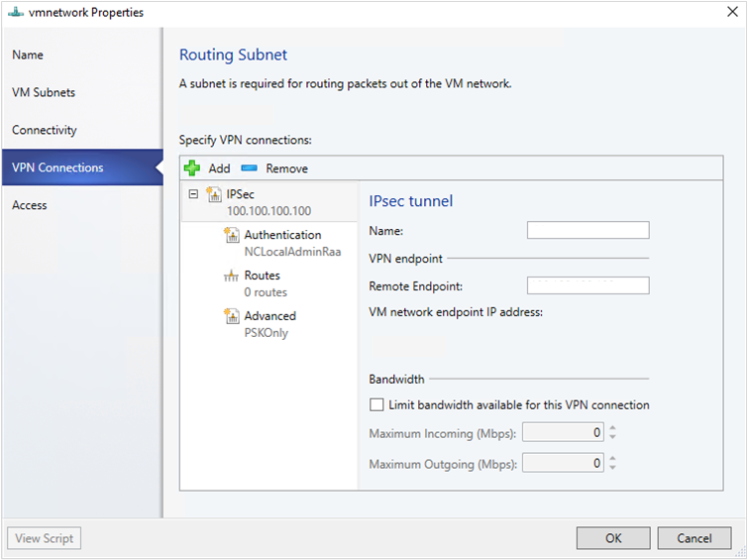Increase Maximum Outgoing with up arrow
Image resolution: width=748 pixels, height=560 pixels.
(612, 458)
